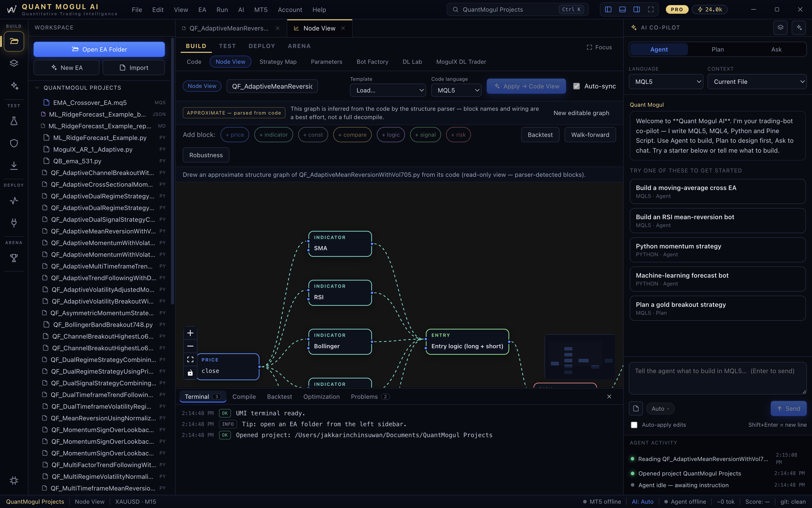
Task: Click the Open EA Folder button
Action: 99,49
